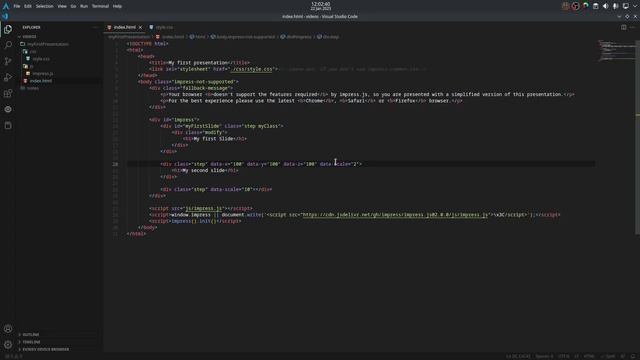Open the eye-shaped preview icon in activity bar
Viewport: 640px width, 360px height.
click(x=8, y=109)
